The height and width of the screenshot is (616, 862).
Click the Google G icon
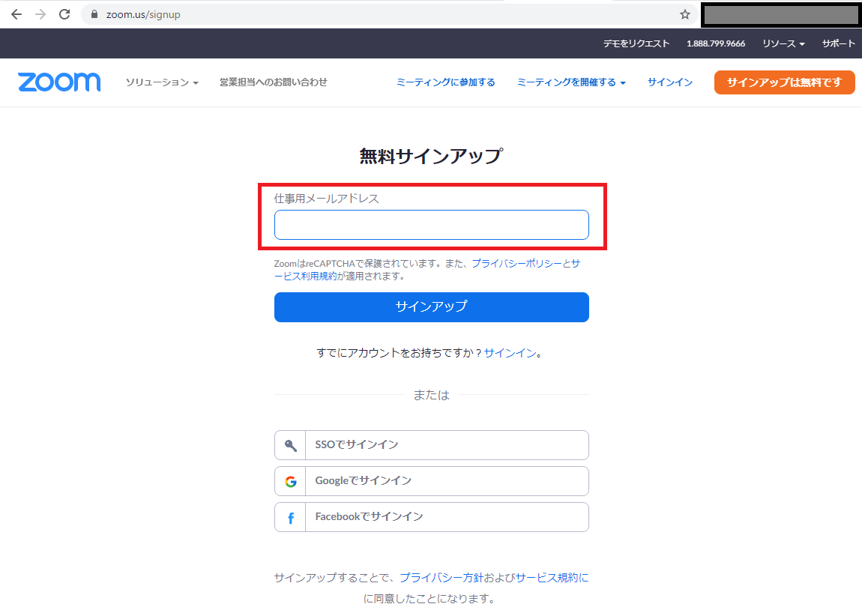click(290, 481)
